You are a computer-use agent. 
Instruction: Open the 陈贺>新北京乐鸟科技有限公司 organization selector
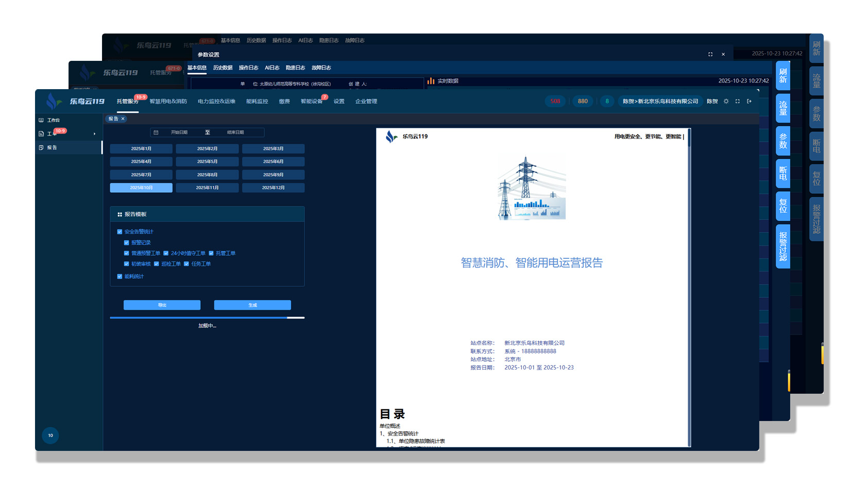pyautogui.click(x=660, y=102)
